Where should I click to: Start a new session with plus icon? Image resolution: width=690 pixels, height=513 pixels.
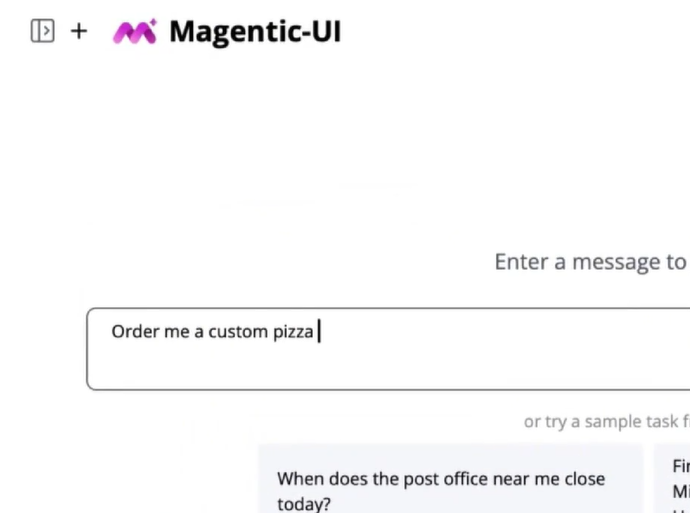[79, 32]
